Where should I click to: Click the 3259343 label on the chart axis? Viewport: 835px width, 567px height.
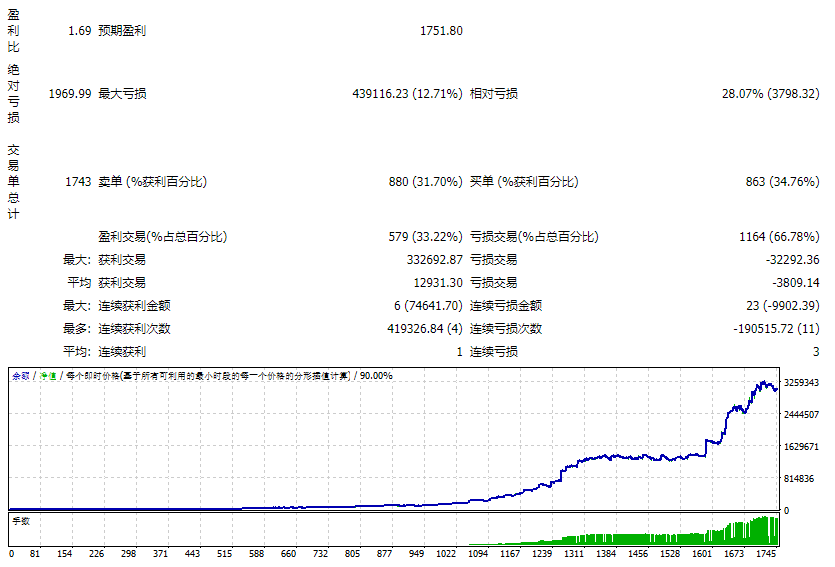[x=801, y=382]
